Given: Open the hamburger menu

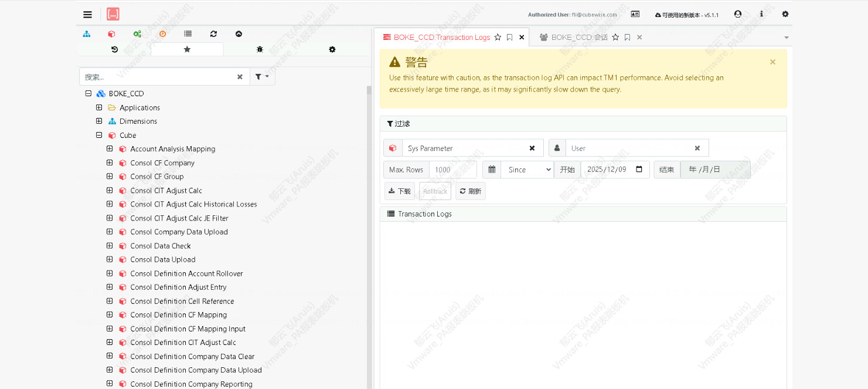Looking at the screenshot, I should pyautogui.click(x=87, y=15).
